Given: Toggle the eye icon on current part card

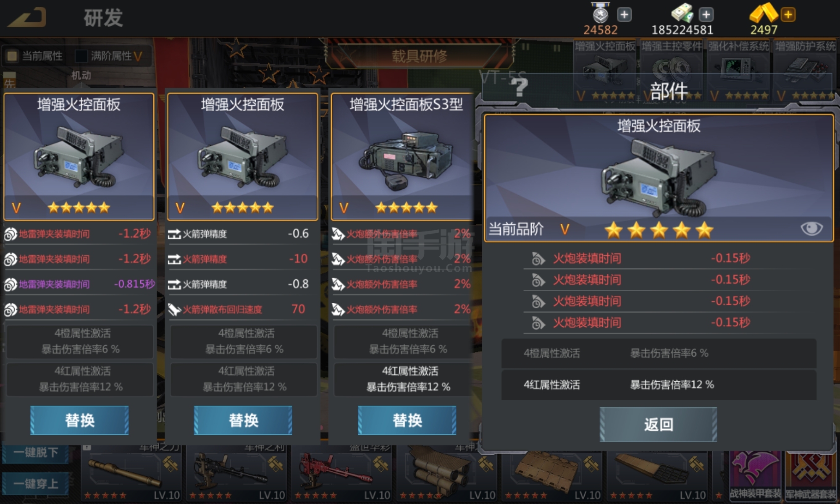Looking at the screenshot, I should point(811,228).
